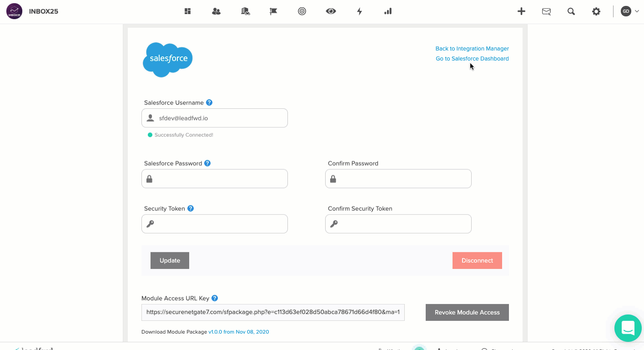Open the flag icon in top navigation
The image size is (644, 350).
coord(273,11)
